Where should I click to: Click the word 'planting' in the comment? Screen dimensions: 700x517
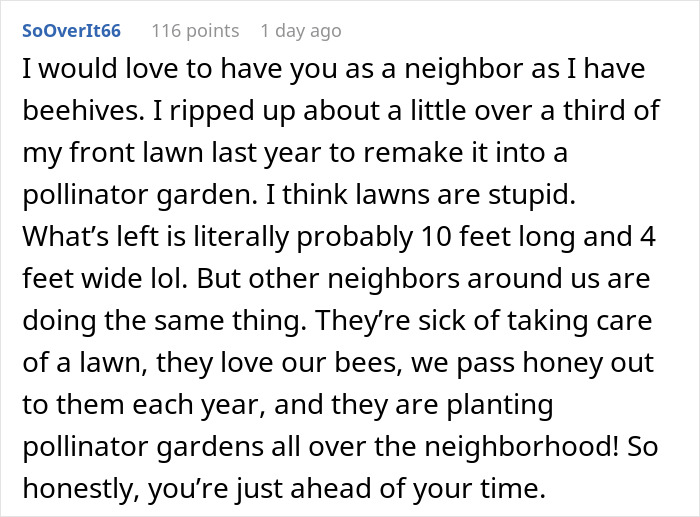tap(500, 405)
